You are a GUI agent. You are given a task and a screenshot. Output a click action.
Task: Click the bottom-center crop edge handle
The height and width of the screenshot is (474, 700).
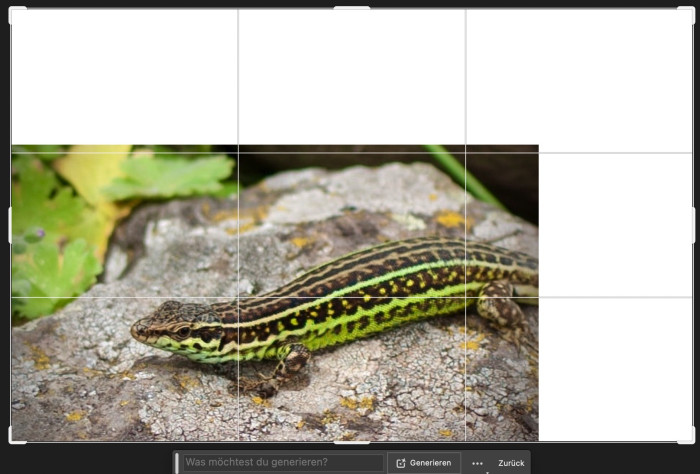pos(351,441)
